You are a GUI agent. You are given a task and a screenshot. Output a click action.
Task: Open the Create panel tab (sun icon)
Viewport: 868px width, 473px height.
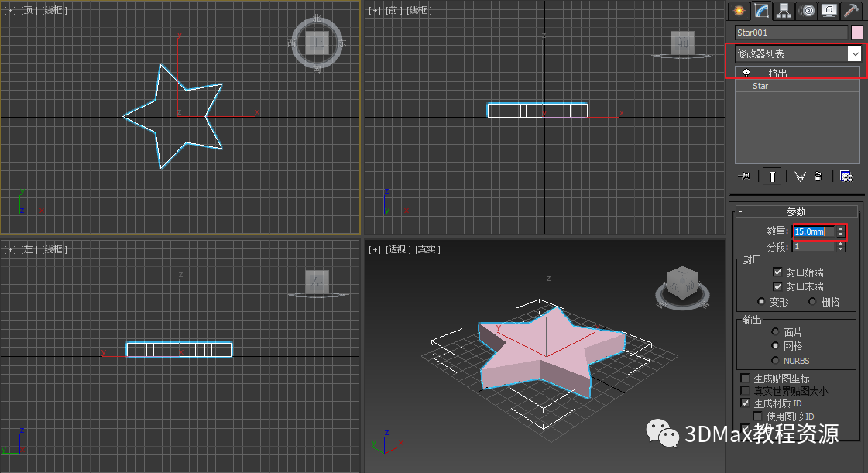(739, 11)
